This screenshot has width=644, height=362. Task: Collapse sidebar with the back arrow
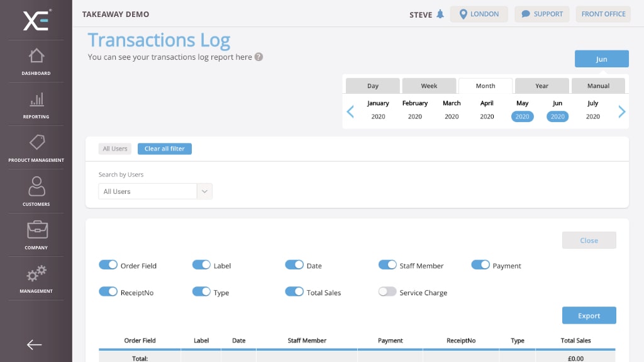pyautogui.click(x=35, y=344)
